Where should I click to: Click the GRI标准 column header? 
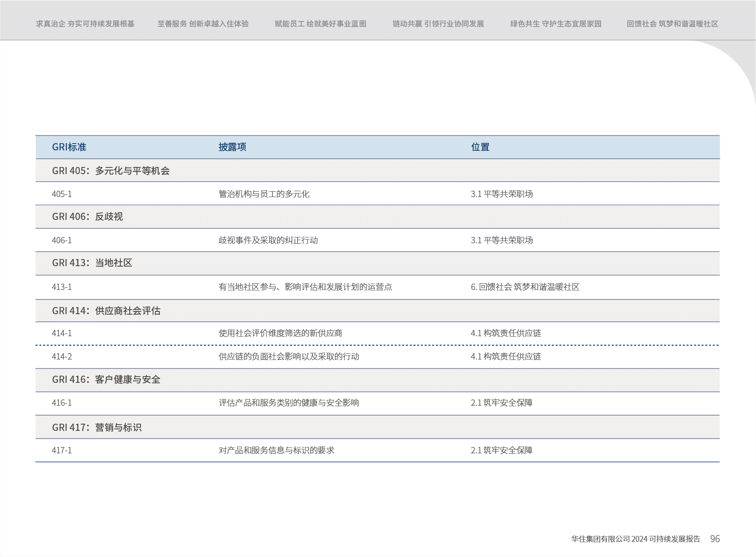69,147
